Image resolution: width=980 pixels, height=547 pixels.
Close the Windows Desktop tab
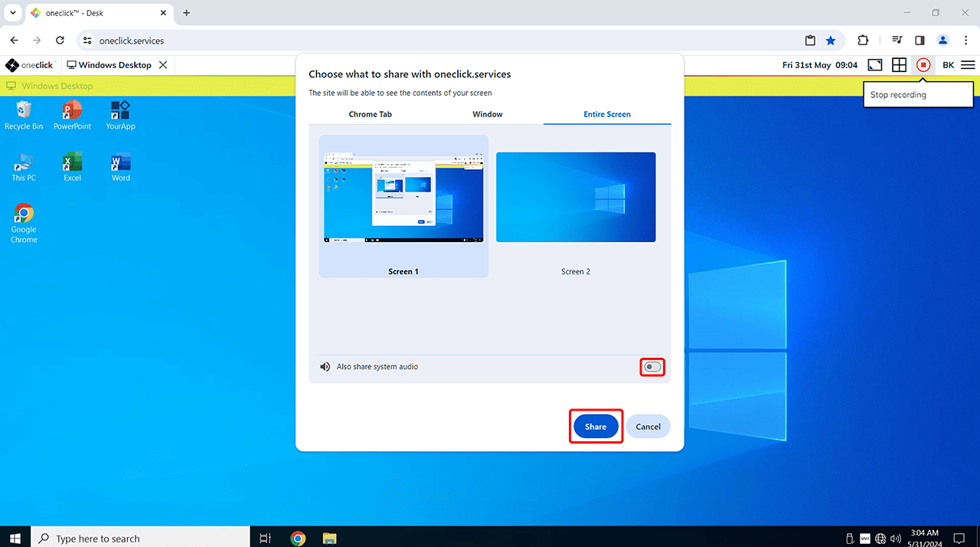point(163,65)
